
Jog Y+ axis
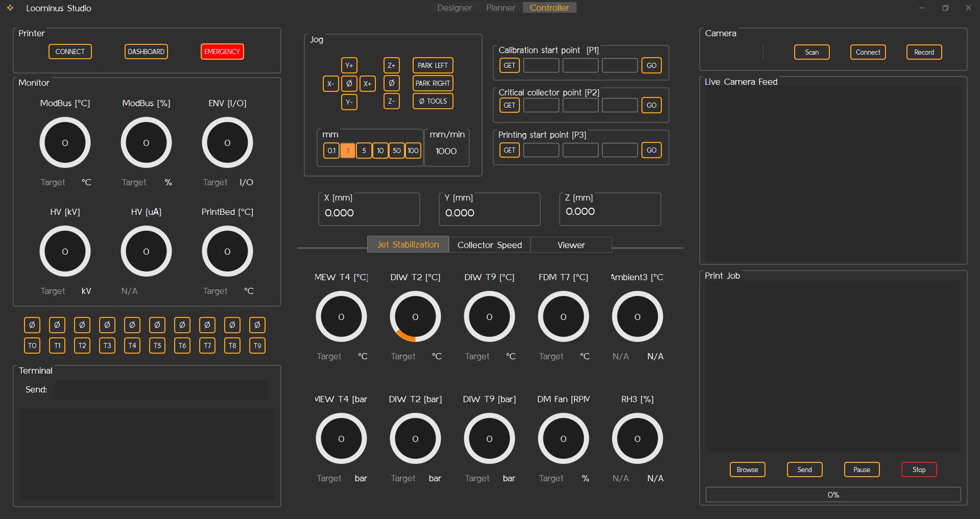click(x=349, y=65)
